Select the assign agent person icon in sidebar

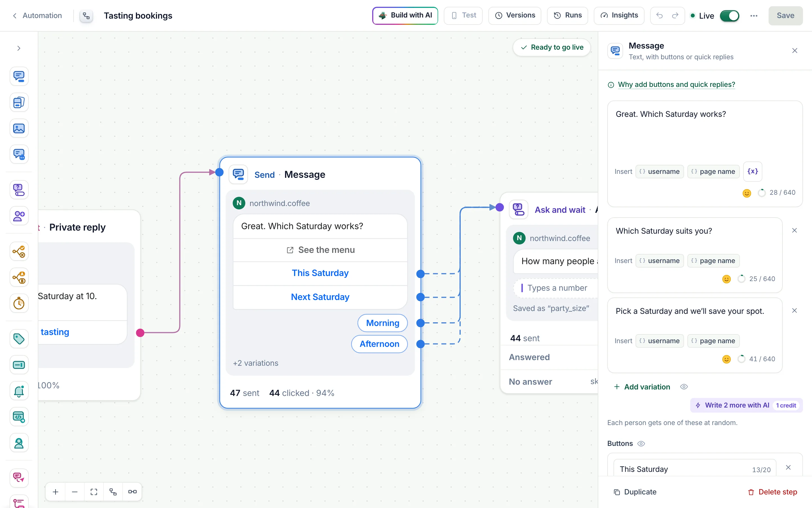pyautogui.click(x=19, y=443)
